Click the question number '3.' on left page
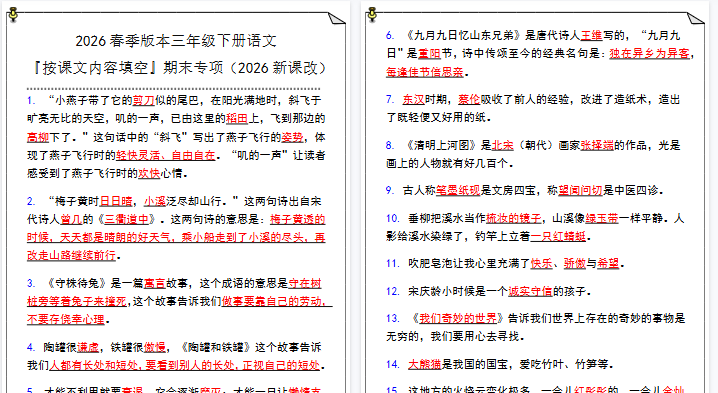The width and height of the screenshot is (718, 393). point(31,283)
